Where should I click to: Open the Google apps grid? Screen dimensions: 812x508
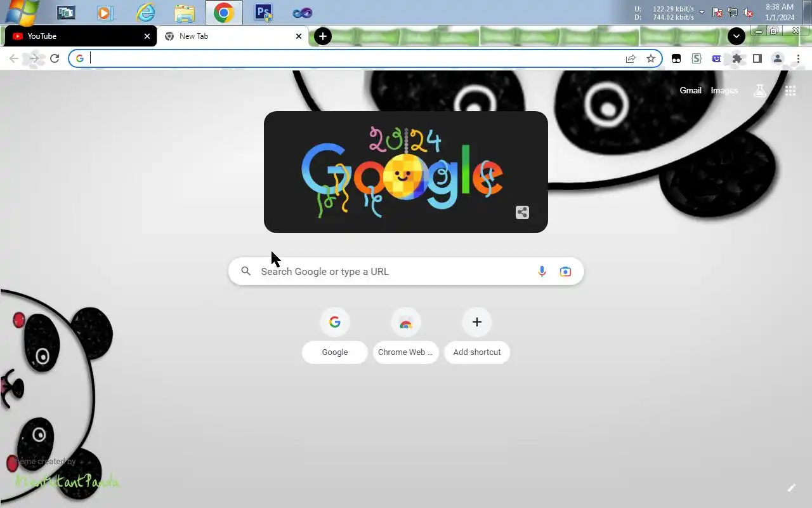[790, 91]
